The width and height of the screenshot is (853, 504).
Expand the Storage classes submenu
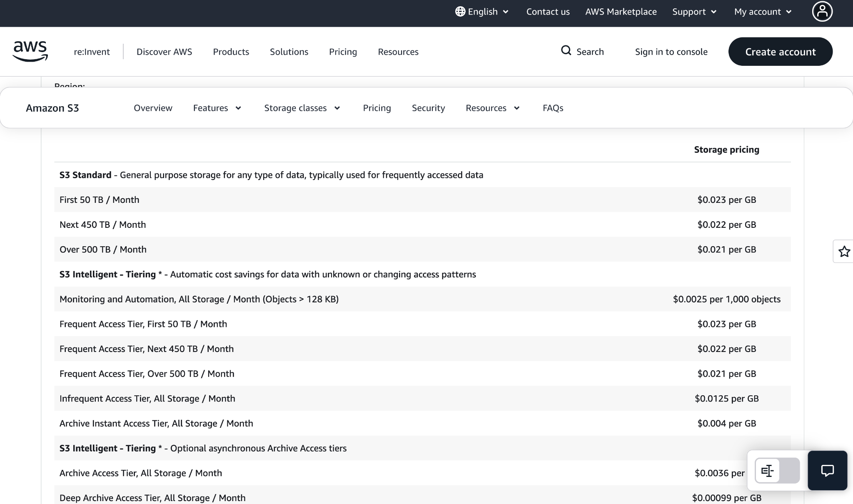tap(302, 108)
